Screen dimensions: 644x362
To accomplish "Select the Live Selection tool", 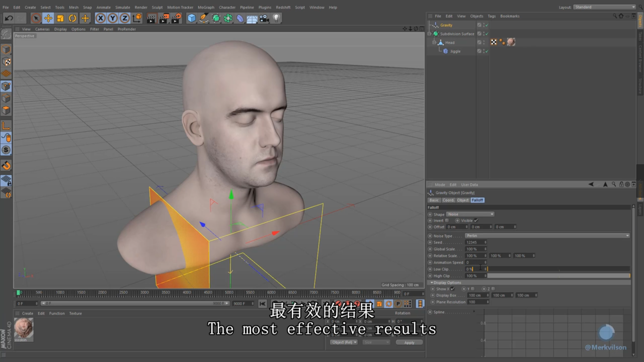I will (x=36, y=18).
